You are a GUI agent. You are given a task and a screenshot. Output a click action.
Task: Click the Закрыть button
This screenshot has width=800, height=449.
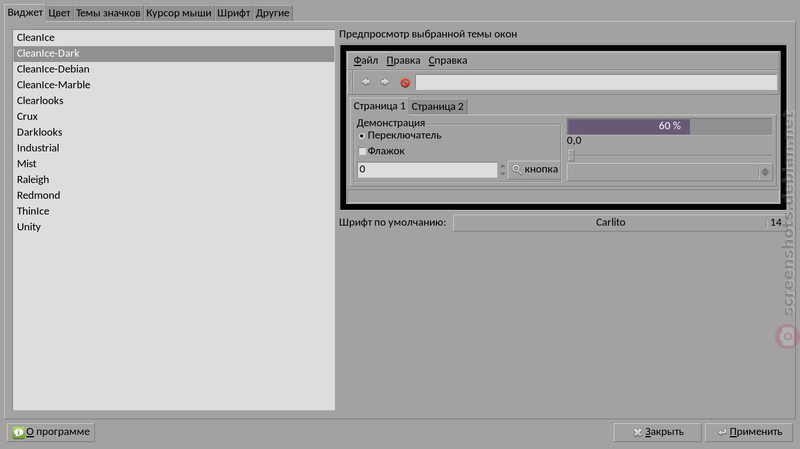(658, 432)
